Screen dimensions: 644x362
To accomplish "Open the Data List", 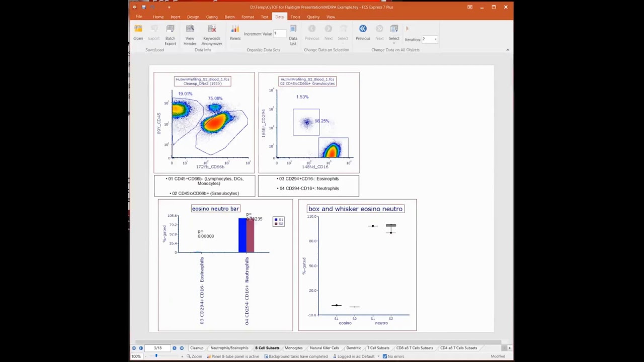I will click(293, 35).
